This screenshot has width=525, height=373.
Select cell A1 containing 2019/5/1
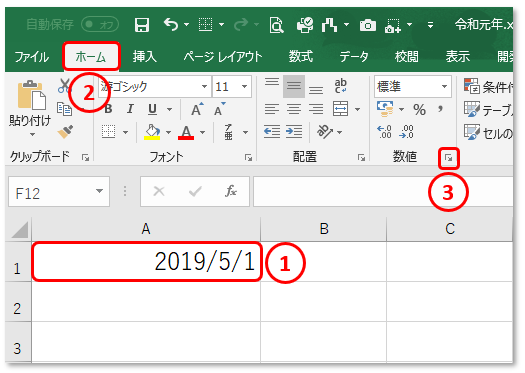coord(146,262)
